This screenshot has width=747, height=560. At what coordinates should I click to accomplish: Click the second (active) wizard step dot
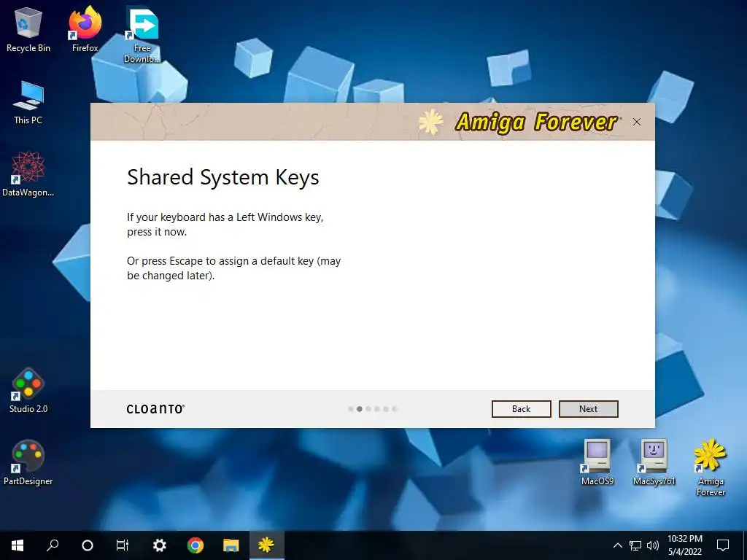(360, 409)
